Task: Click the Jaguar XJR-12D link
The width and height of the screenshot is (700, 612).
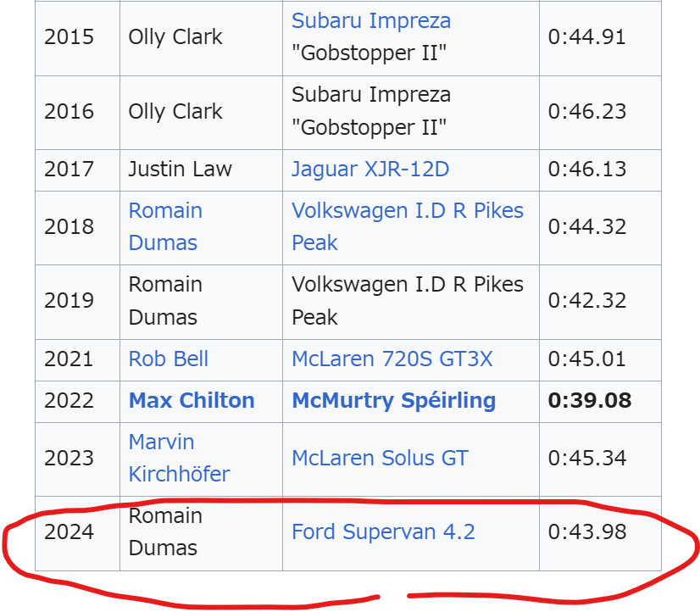Action: click(x=369, y=170)
